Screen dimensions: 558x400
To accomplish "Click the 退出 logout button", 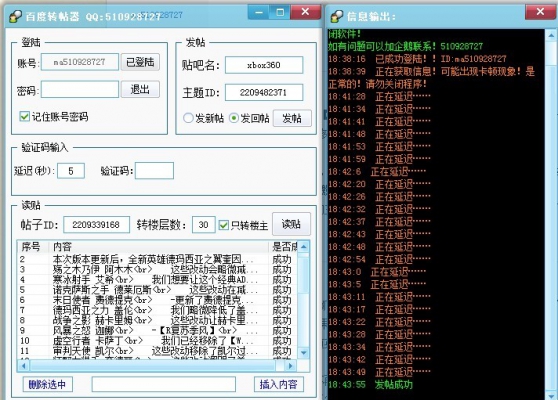I will coord(140,89).
